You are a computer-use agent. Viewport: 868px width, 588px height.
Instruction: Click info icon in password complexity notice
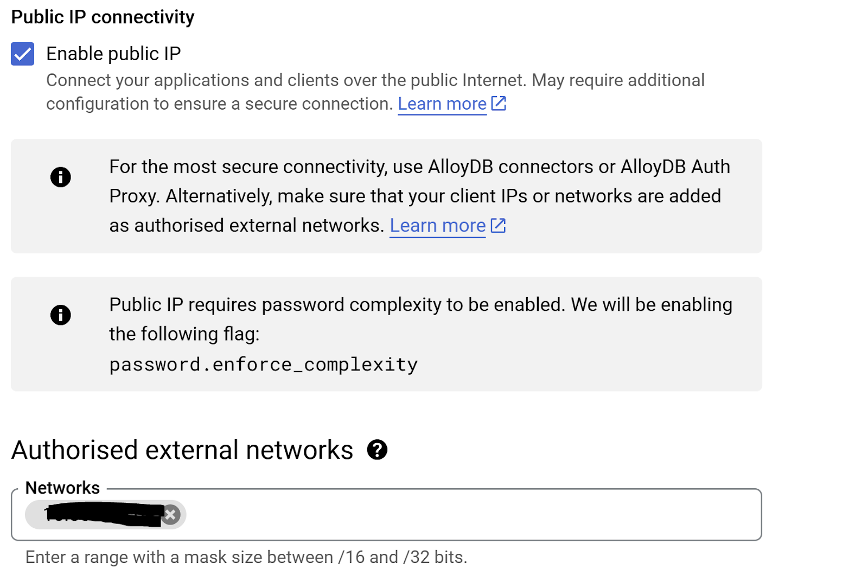(x=61, y=315)
